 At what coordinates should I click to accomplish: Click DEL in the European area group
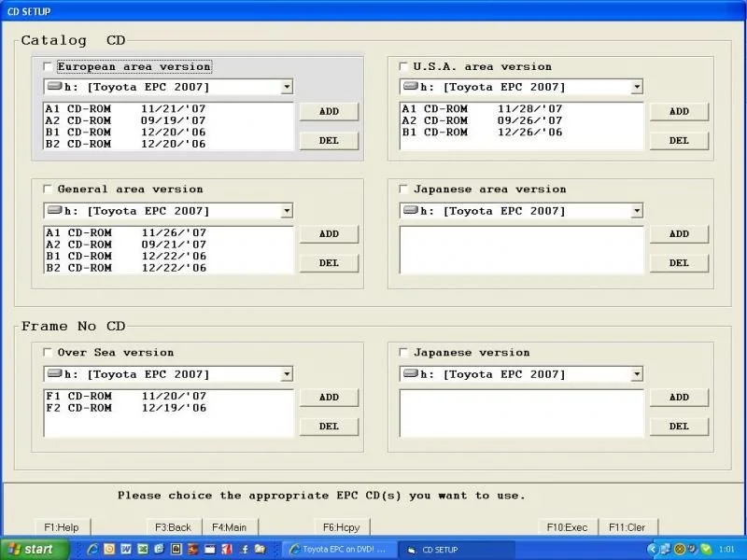tap(329, 141)
